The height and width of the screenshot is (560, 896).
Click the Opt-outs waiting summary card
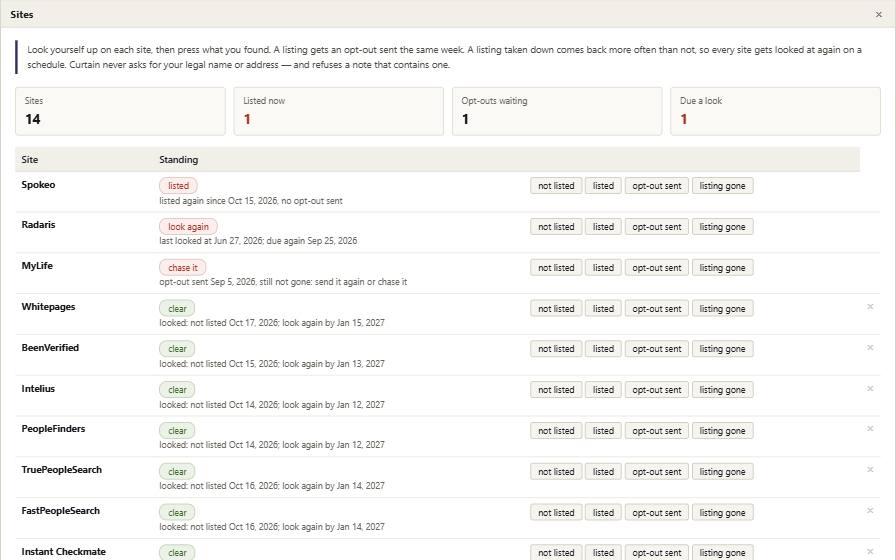click(557, 111)
